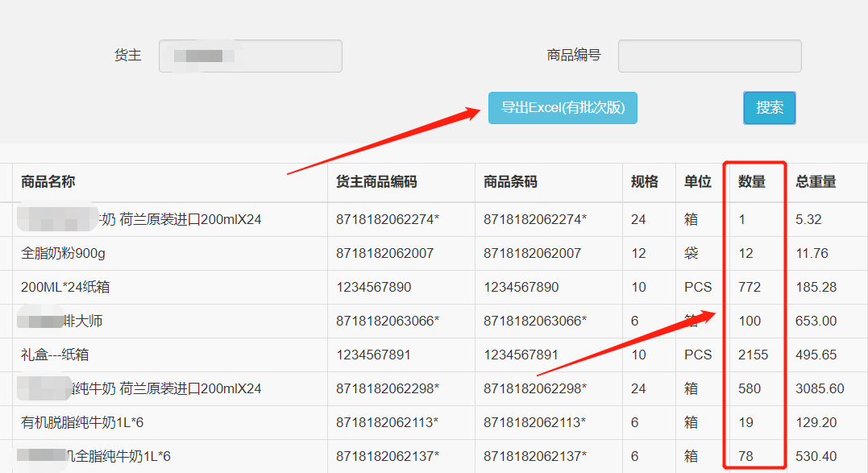Select 货主商品编码 cell 1234567890
This screenshot has width=868, height=473.
click(374, 287)
